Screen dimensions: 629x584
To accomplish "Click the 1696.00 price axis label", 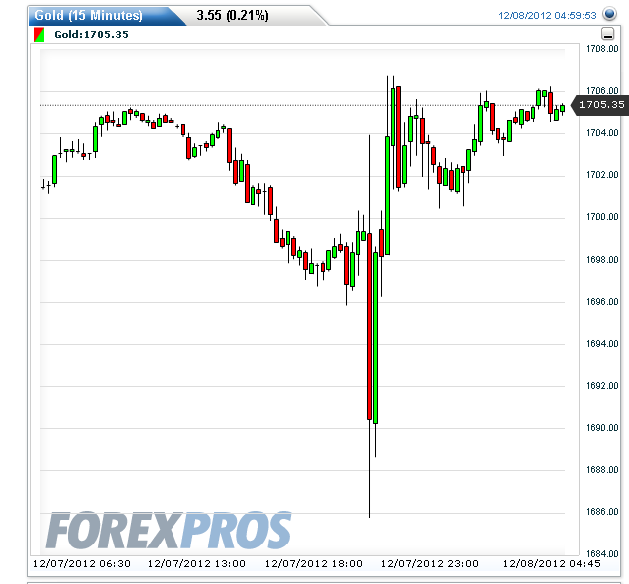I will (602, 302).
